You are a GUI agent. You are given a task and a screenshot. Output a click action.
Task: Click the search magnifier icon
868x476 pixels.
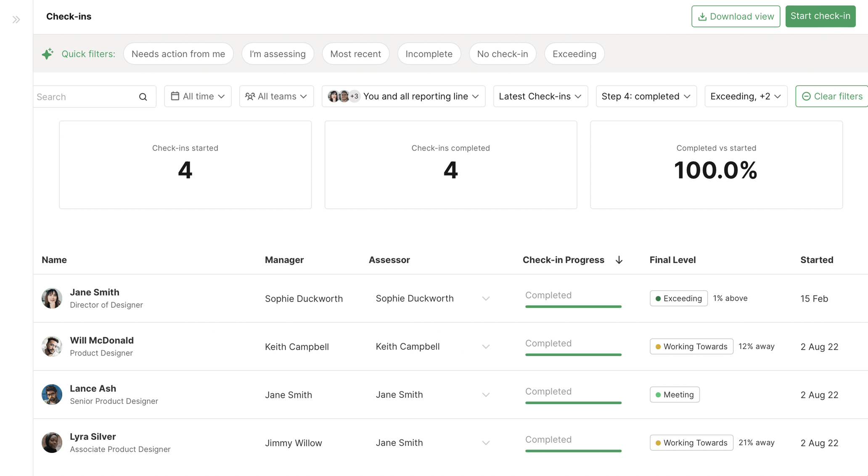click(x=143, y=97)
